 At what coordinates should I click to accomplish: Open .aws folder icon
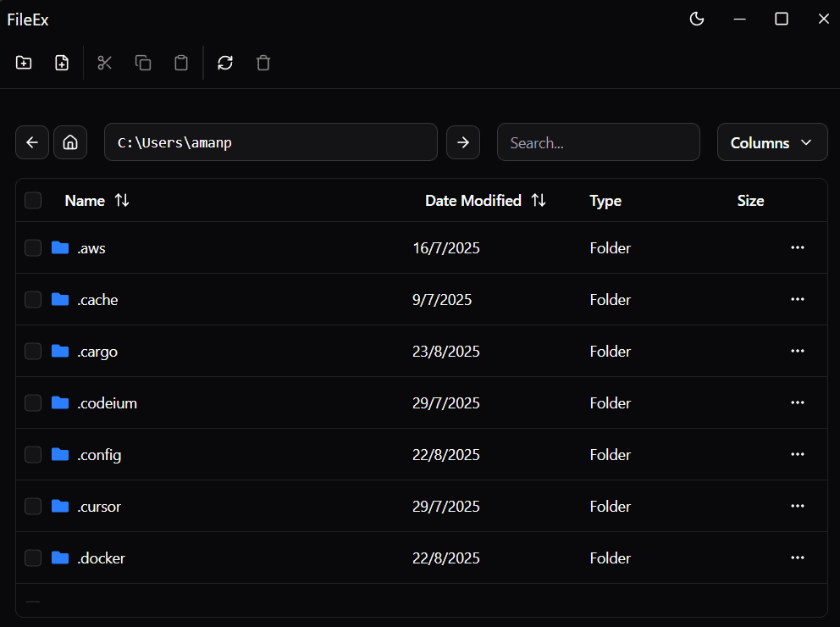coord(60,247)
